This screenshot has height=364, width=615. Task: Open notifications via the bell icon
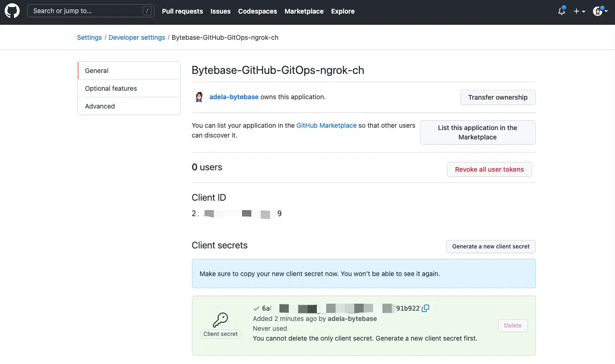click(561, 10)
